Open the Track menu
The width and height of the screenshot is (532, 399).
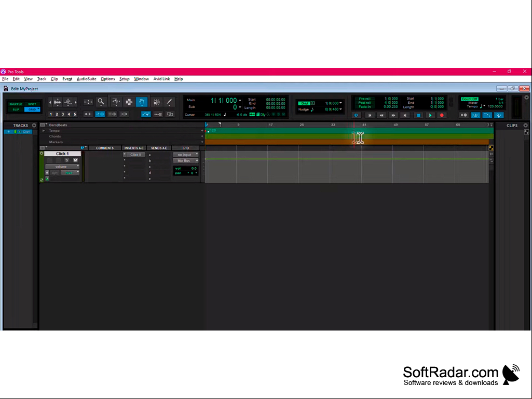click(x=42, y=79)
